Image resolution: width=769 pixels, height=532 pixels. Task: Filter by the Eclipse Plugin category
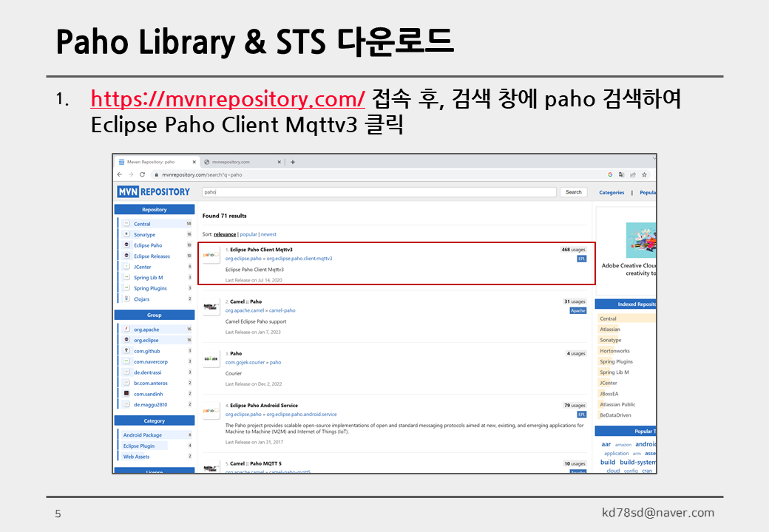point(139,446)
